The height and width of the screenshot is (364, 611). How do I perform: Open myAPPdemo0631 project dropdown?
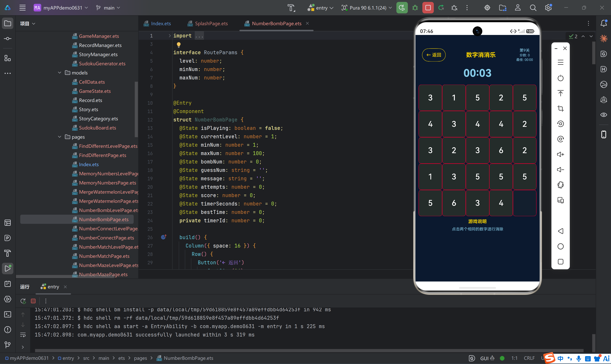pos(61,8)
